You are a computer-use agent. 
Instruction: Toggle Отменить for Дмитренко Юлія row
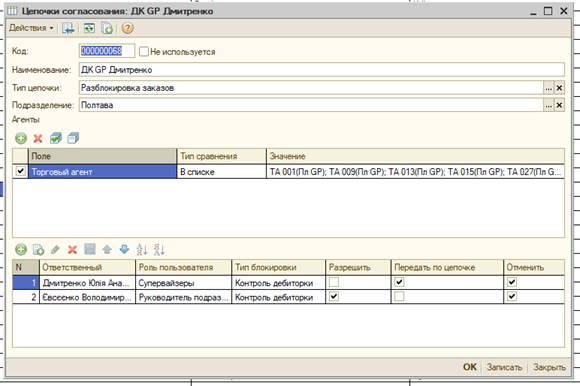point(512,282)
